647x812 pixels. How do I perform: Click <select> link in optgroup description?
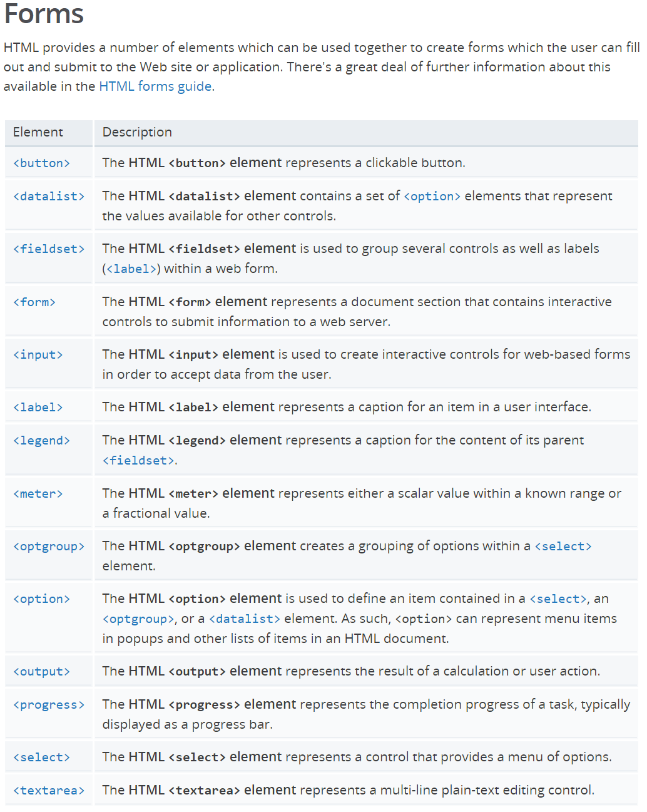(x=563, y=547)
